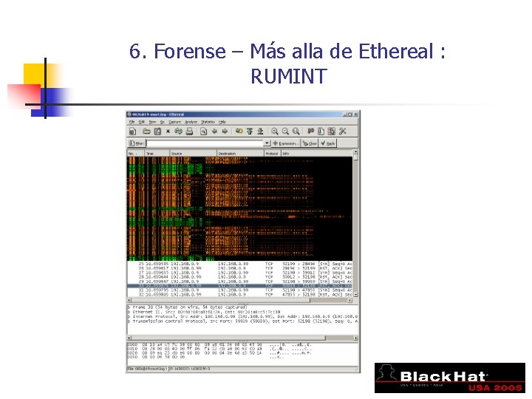
Task: Click hex dump line at offset 0020
Action: coord(220,353)
